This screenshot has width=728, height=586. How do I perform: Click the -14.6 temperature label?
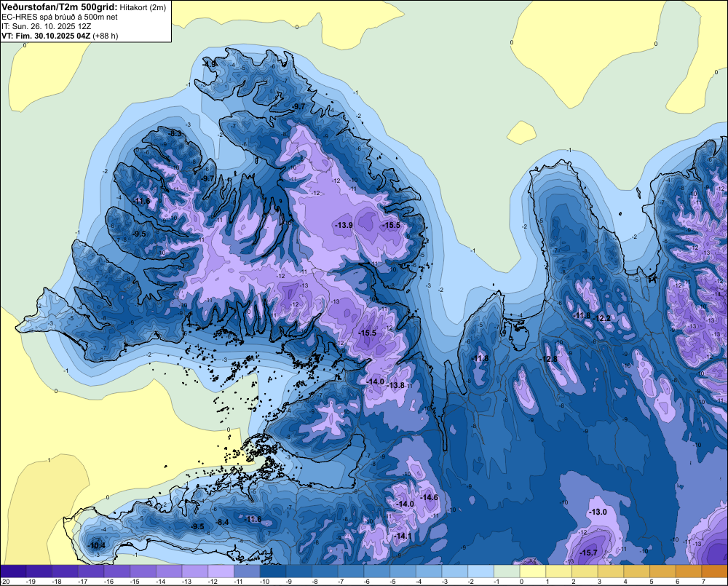coord(429,497)
